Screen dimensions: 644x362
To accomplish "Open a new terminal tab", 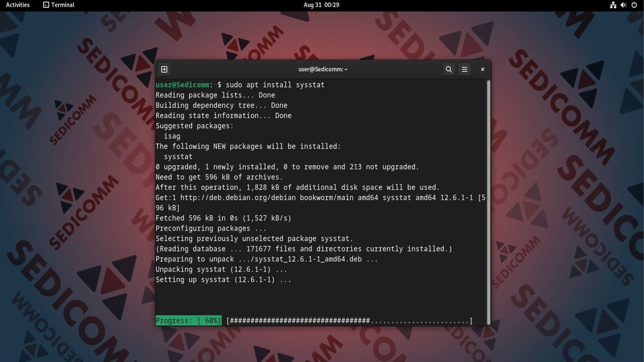I will [x=164, y=69].
